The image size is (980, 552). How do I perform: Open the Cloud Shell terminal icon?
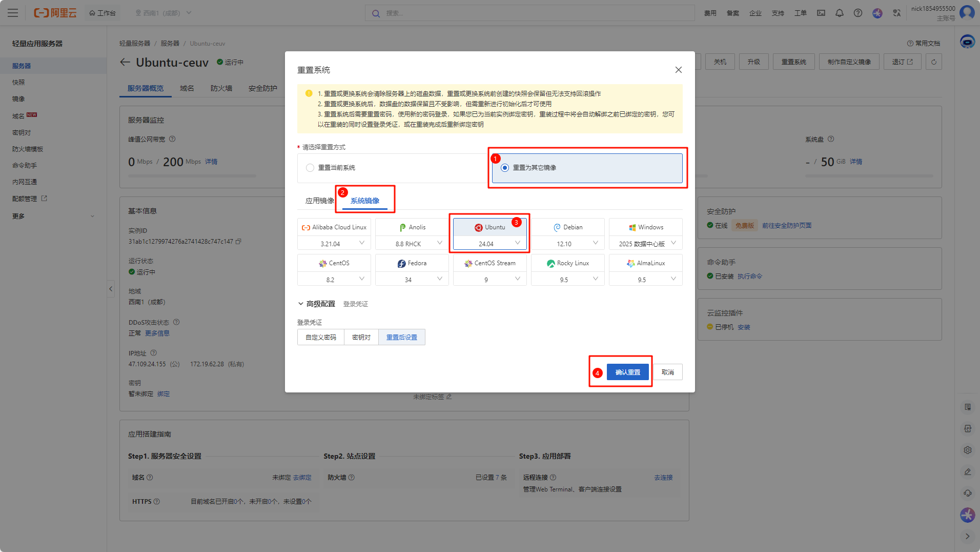821,13
